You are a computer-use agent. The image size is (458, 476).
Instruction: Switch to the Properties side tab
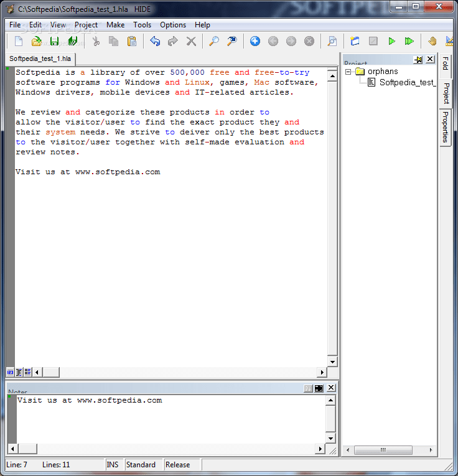coord(446,127)
